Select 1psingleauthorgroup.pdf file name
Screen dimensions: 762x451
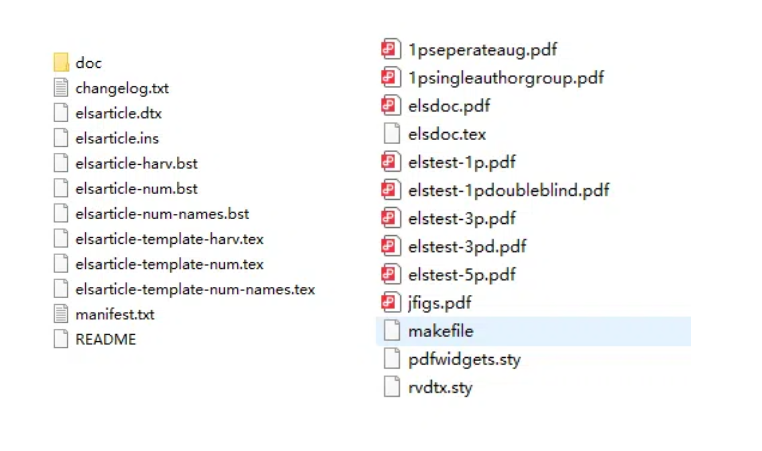[505, 77]
